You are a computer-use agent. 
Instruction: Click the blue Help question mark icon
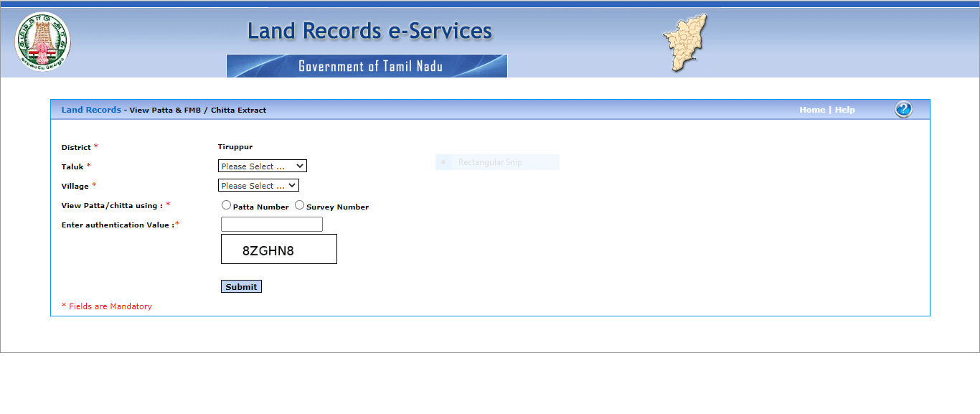click(x=903, y=109)
